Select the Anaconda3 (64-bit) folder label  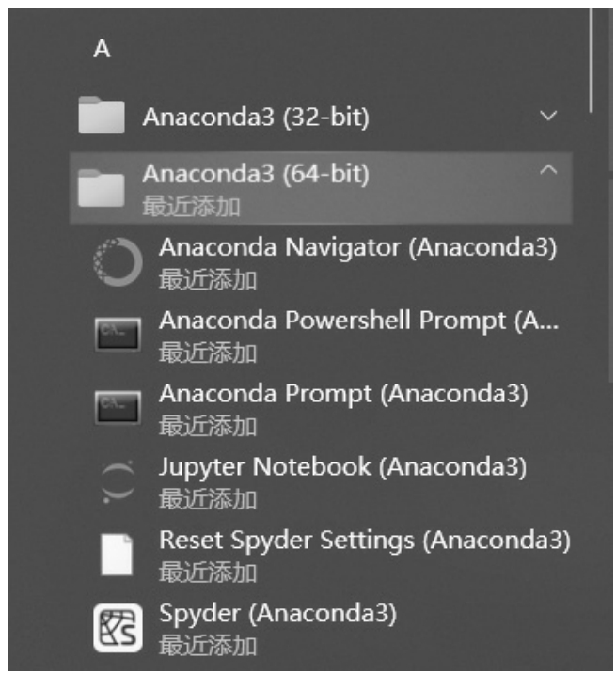256,174
